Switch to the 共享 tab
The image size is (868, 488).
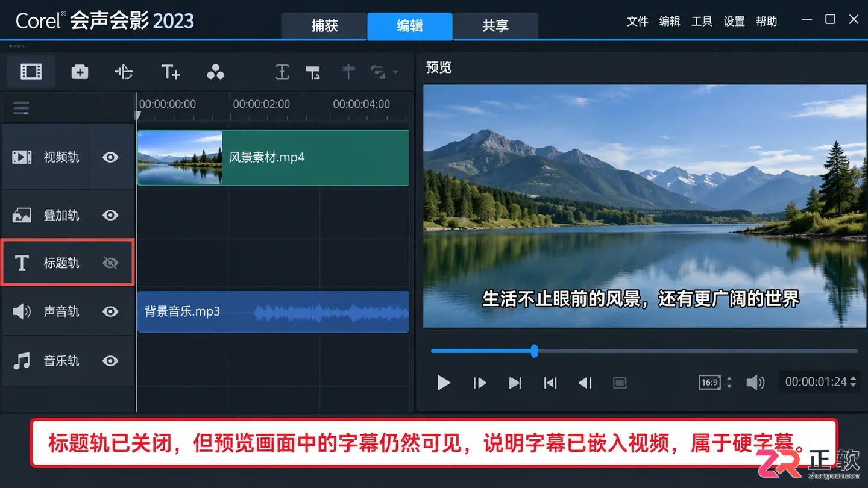click(x=495, y=26)
